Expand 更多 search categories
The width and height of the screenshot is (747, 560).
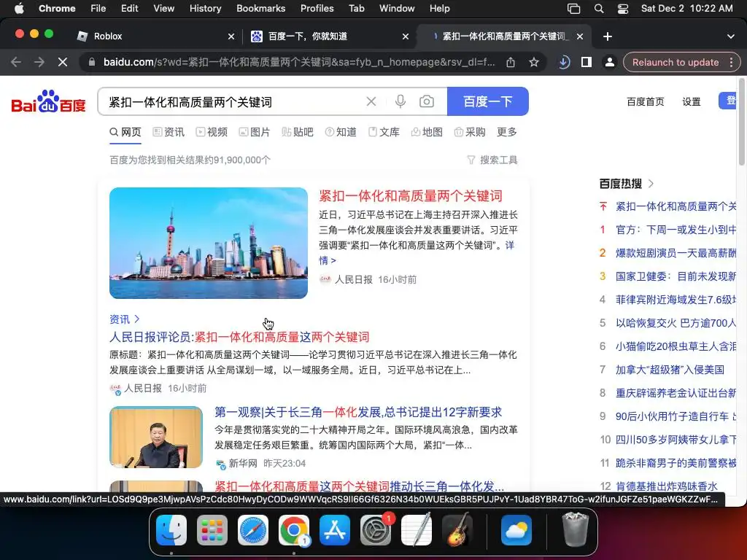506,132
